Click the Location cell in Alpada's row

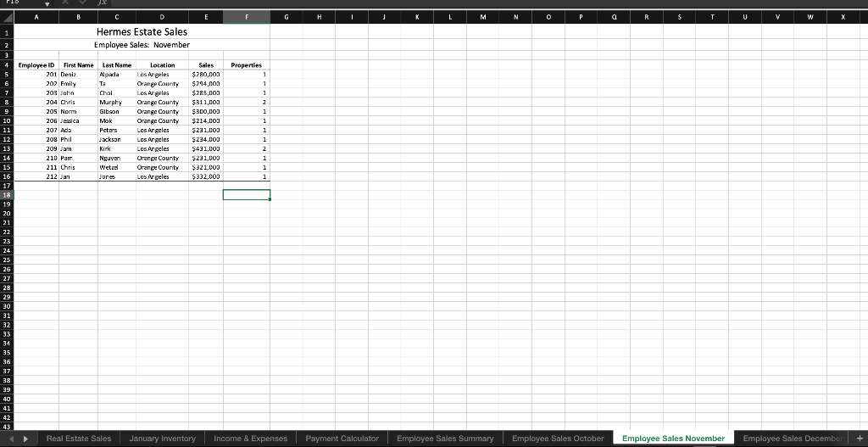tap(162, 75)
